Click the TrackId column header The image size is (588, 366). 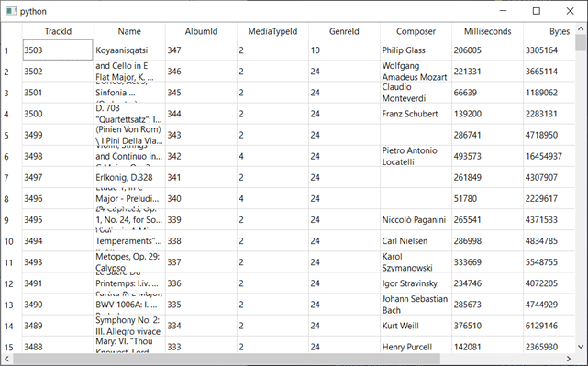[x=58, y=31]
